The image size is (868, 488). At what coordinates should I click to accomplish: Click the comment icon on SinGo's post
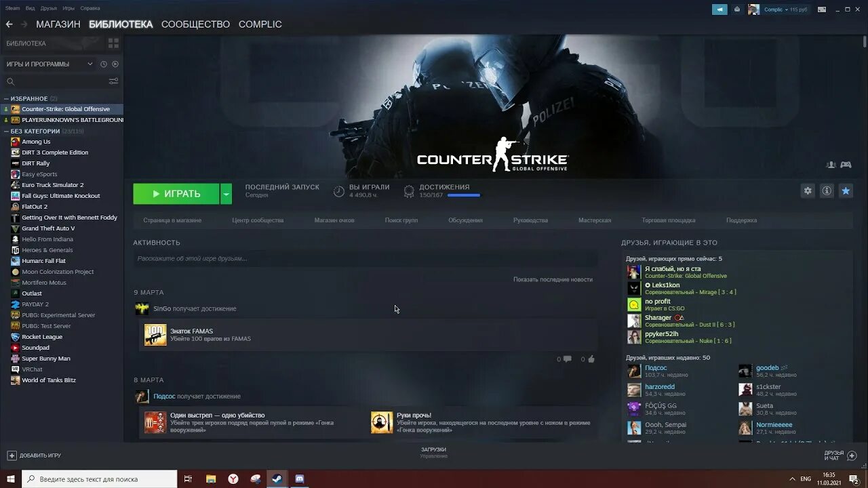pos(567,359)
